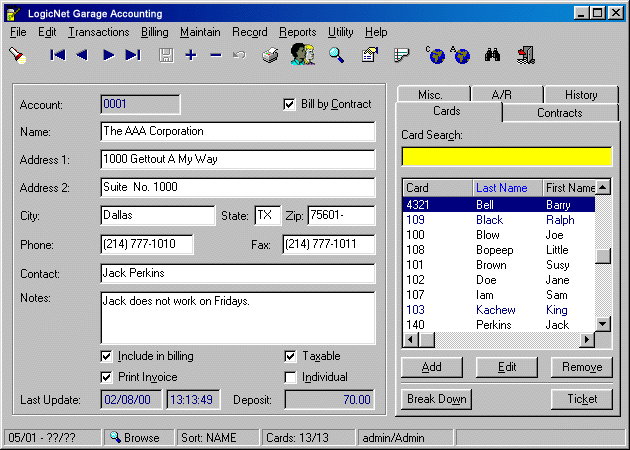Click the Address 1 field
The width and height of the screenshot is (630, 450).
tap(238, 159)
